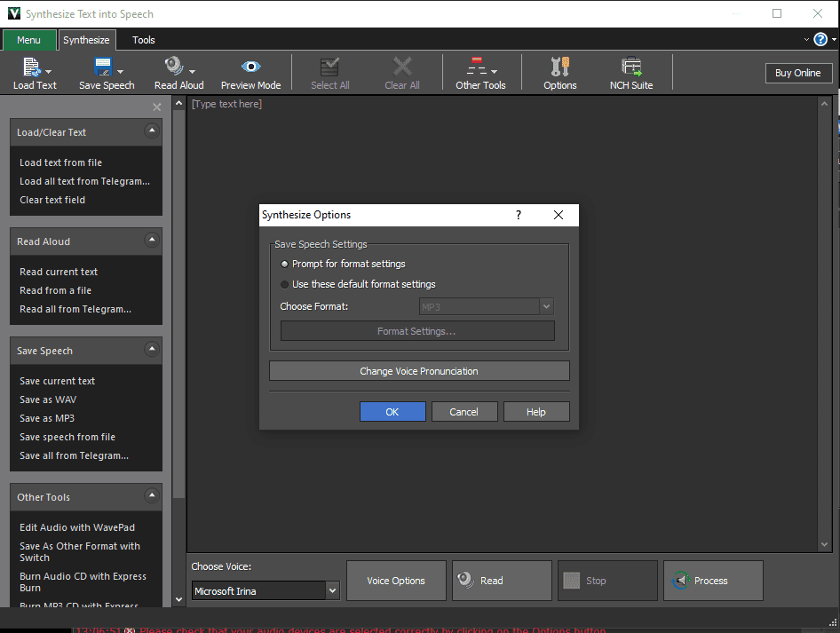
Task: Click Save speech from file link
Action: [x=67, y=438]
